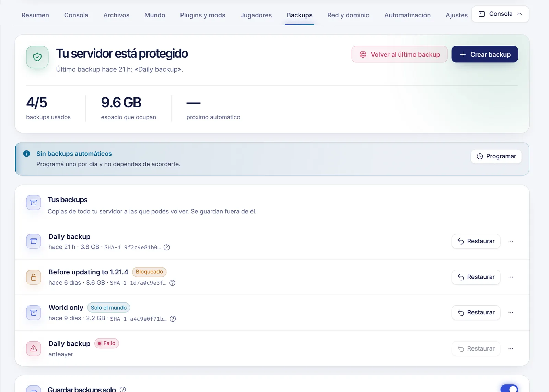The height and width of the screenshot is (392, 549).
Task: Open the three-dot menu for World only backup
Action: pyautogui.click(x=511, y=313)
